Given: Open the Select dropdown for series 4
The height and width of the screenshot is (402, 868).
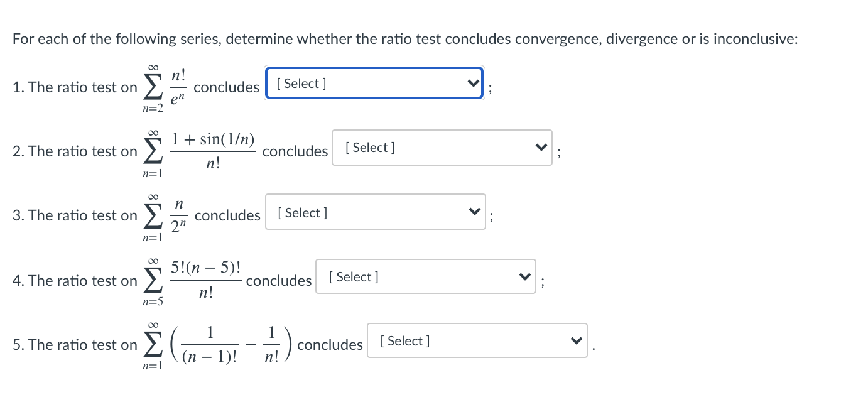Looking at the screenshot, I should tap(426, 276).
